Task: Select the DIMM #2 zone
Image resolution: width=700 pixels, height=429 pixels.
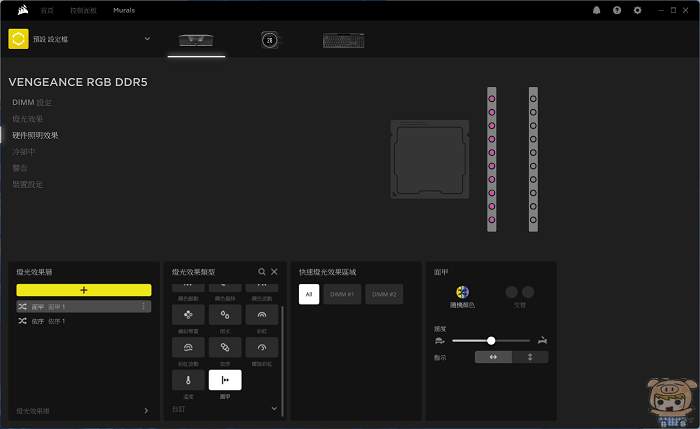Action: coord(384,294)
